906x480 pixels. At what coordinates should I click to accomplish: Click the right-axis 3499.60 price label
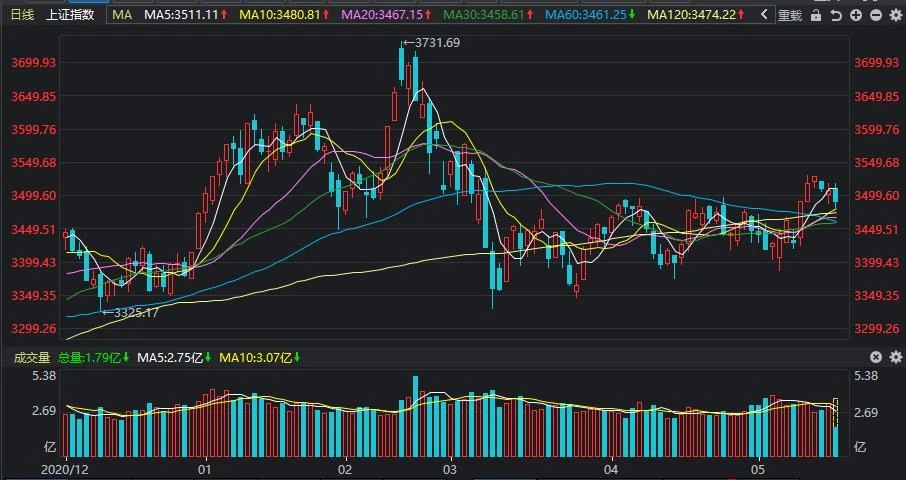[875, 196]
